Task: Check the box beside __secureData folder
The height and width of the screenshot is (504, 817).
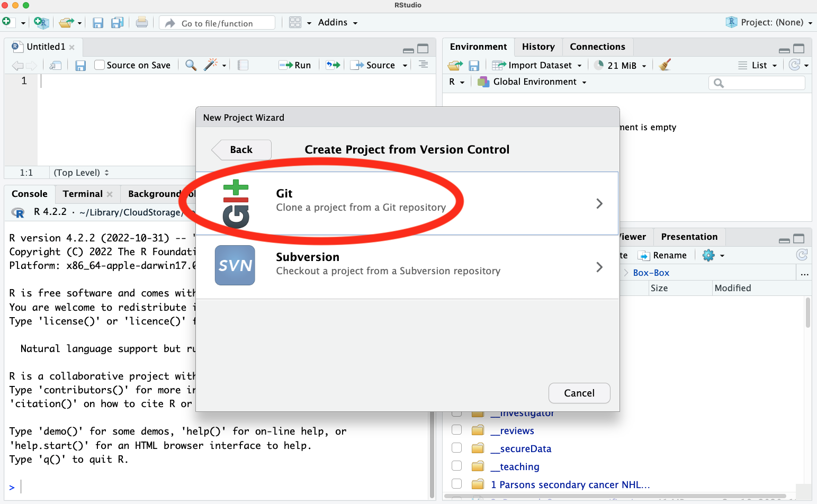Action: [456, 448]
